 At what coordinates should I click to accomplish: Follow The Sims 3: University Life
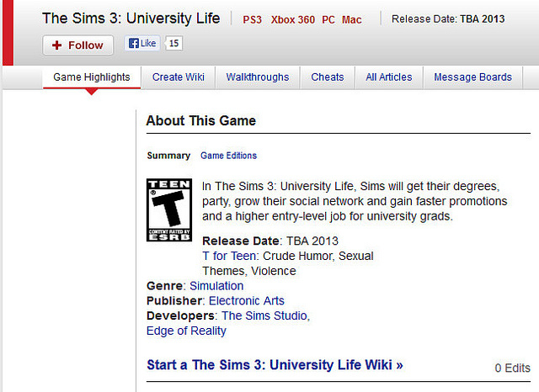(78, 45)
